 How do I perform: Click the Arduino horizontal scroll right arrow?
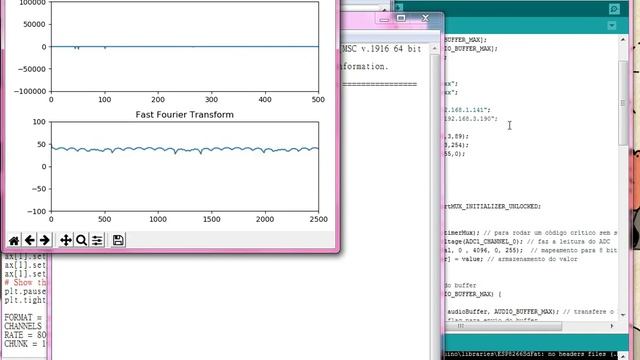[x=611, y=326]
